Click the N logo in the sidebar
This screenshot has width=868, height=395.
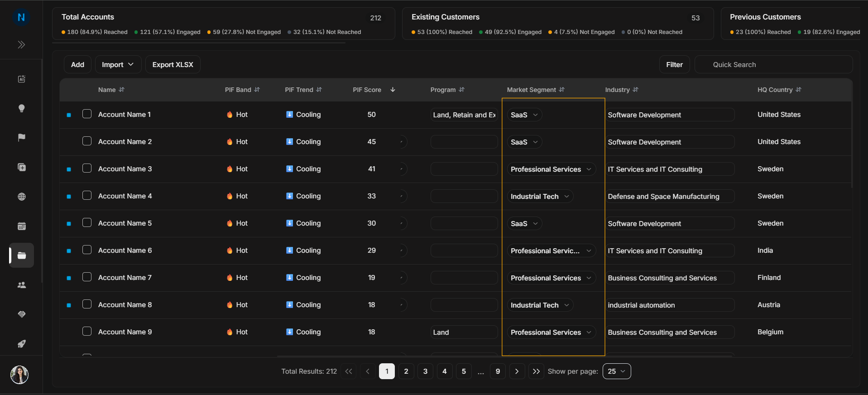(21, 17)
